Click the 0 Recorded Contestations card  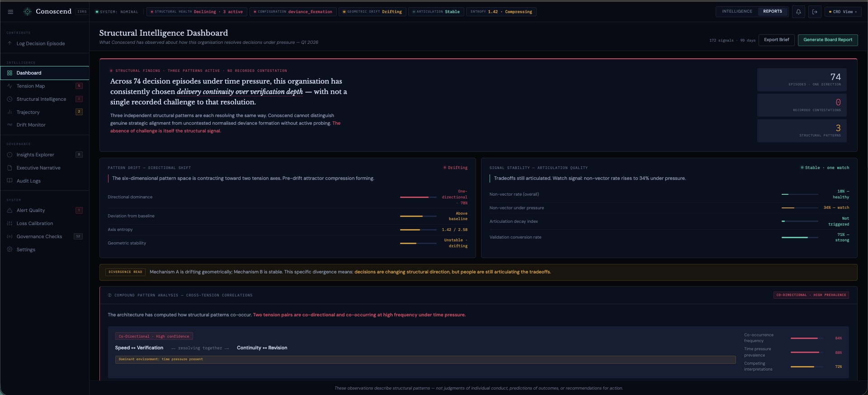click(x=802, y=105)
